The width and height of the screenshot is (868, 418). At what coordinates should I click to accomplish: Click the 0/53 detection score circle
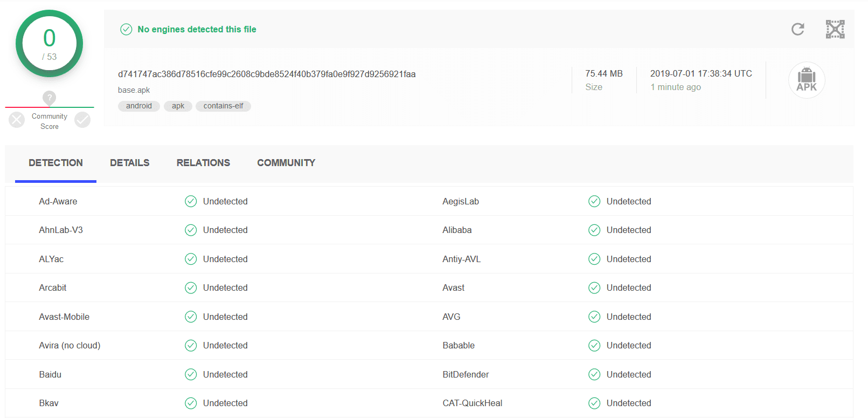coord(50,44)
